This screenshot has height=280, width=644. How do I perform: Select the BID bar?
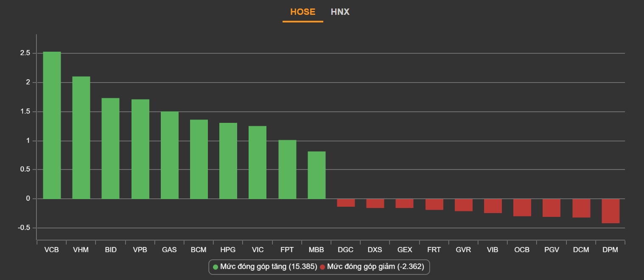pyautogui.click(x=110, y=148)
